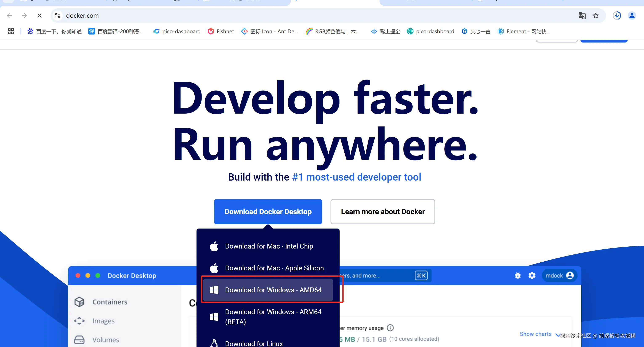Click the site information icon beside docker.com
Image resolution: width=644 pixels, height=347 pixels.
pyautogui.click(x=57, y=16)
